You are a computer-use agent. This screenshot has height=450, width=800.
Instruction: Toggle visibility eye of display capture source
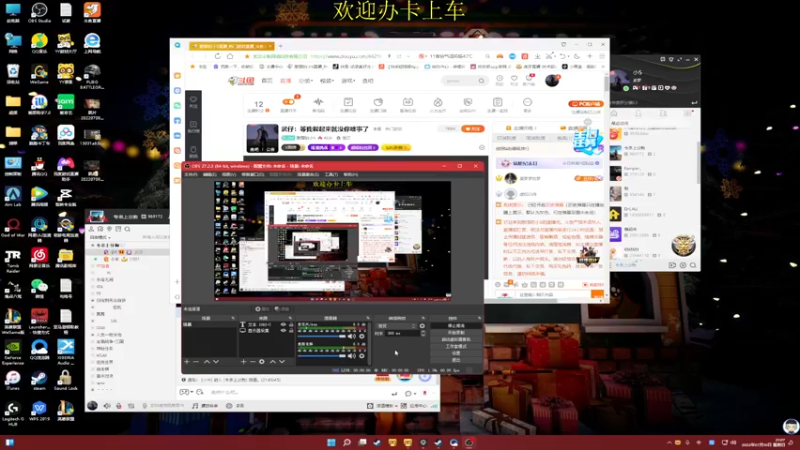[x=283, y=331]
